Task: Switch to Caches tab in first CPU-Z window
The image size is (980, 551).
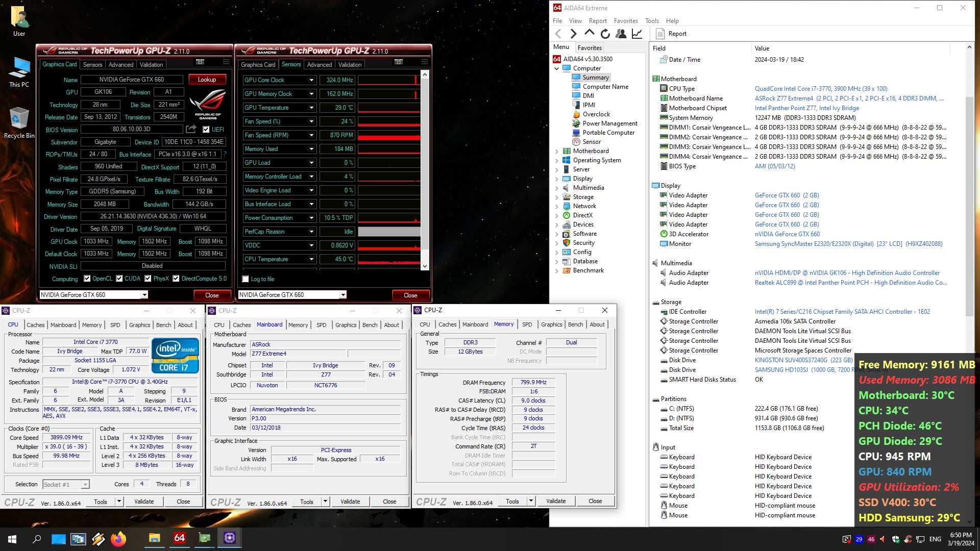Action: tap(36, 325)
